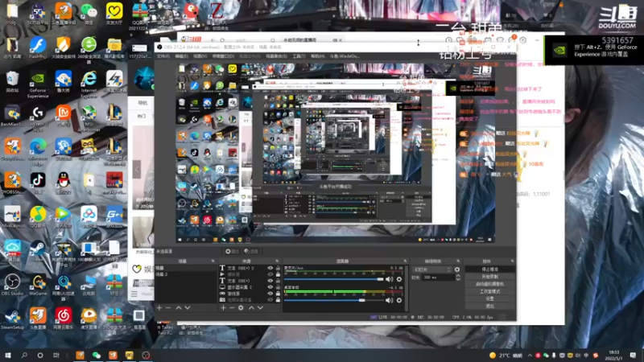Open the Flash Center desktop icon
The width and height of the screenshot is (644, 362).
pos(38,46)
